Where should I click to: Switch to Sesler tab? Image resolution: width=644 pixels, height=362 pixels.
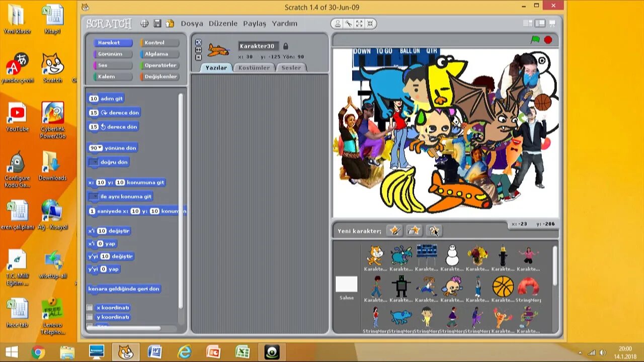(x=291, y=68)
